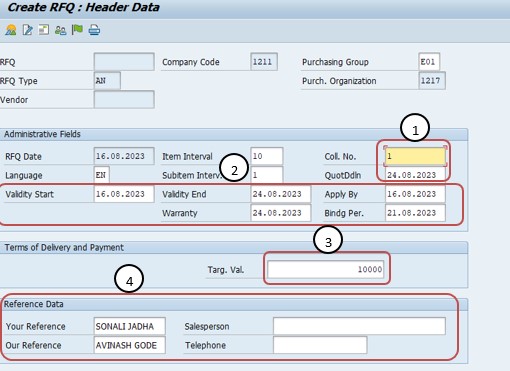Click the header texts pencil-document icon
This screenshot has width=510, height=371.
tap(27, 30)
